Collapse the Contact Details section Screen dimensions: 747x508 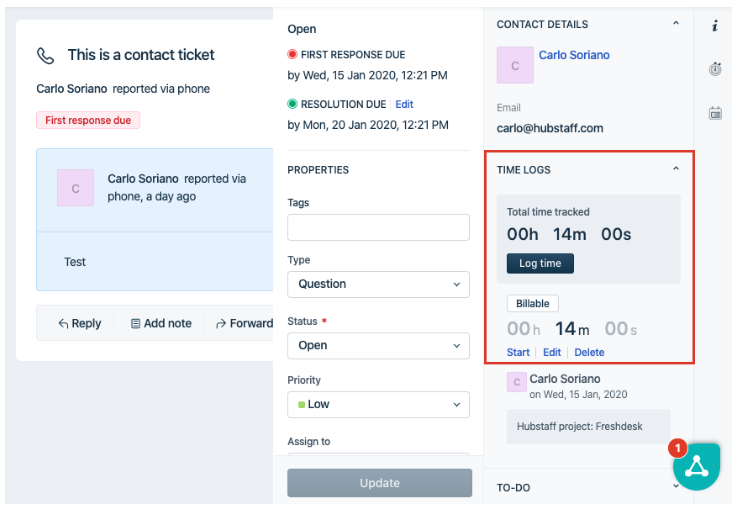(x=676, y=24)
